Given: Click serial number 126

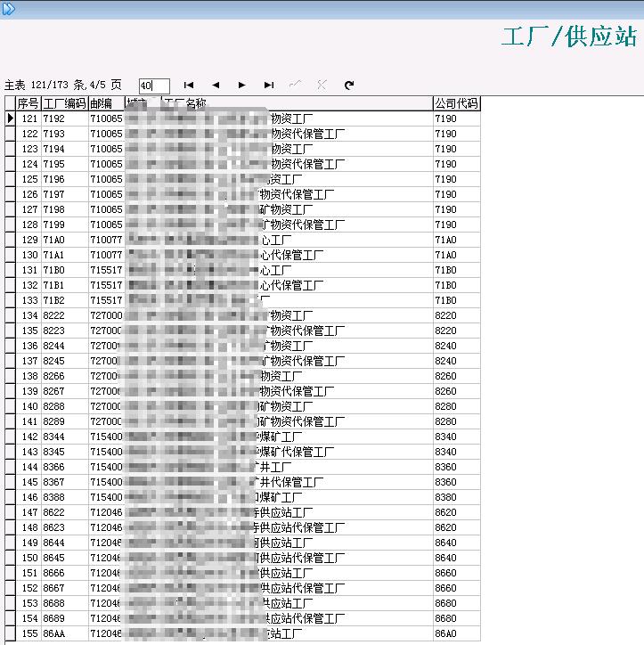Looking at the screenshot, I should pos(29,194).
